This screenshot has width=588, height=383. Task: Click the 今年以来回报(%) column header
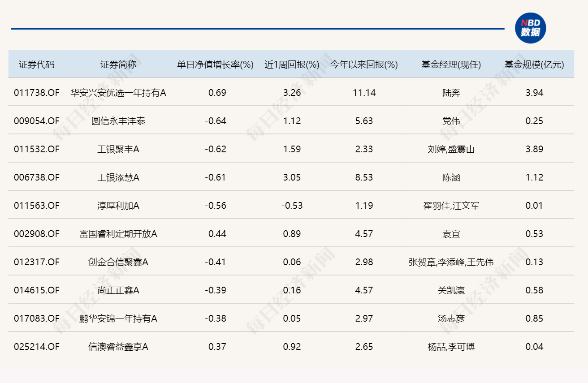[x=364, y=65]
